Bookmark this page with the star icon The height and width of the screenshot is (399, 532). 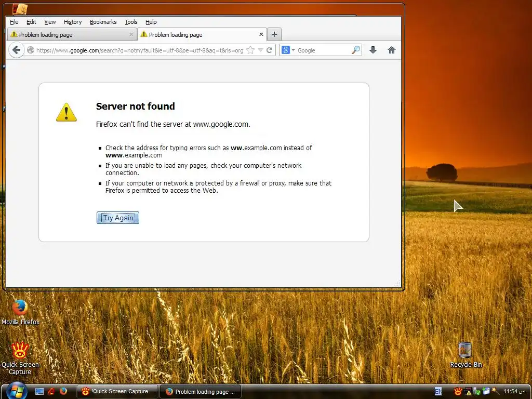(x=250, y=50)
